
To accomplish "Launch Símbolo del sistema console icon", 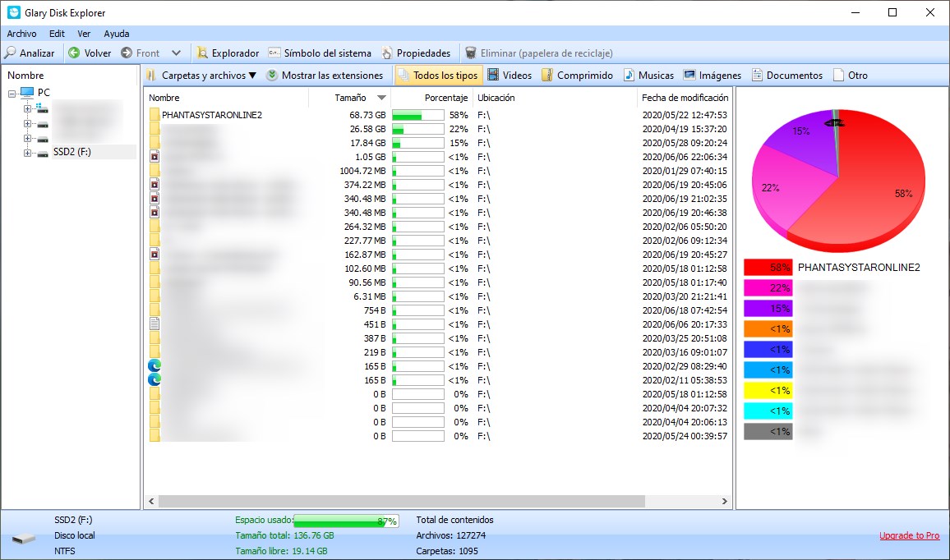I will (x=274, y=53).
